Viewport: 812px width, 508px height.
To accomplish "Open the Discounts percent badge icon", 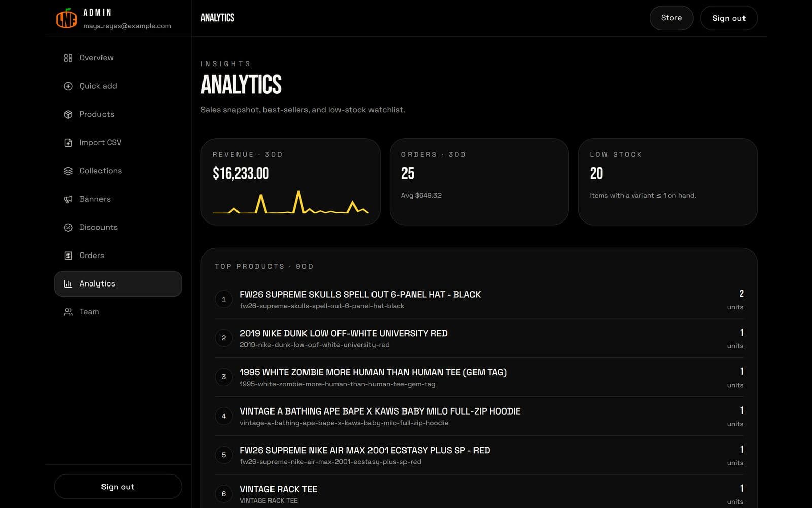I will pos(68,227).
